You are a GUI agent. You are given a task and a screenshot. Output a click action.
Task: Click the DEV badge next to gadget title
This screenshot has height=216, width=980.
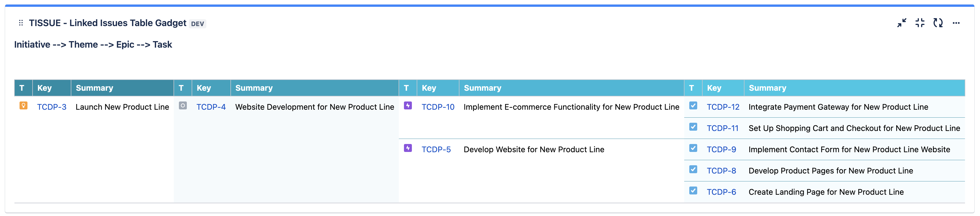pos(198,24)
